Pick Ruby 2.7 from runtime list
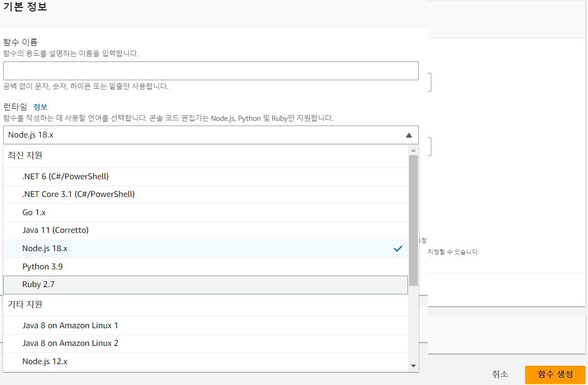 206,284
